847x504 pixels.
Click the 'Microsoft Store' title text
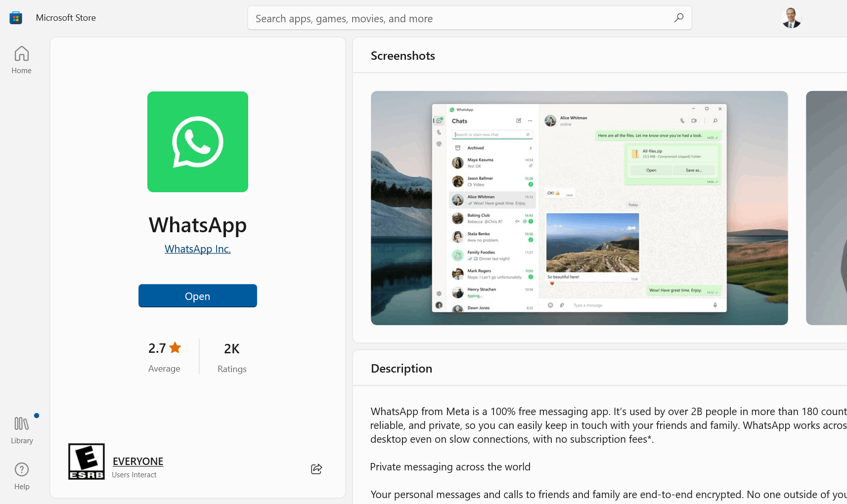pos(66,18)
